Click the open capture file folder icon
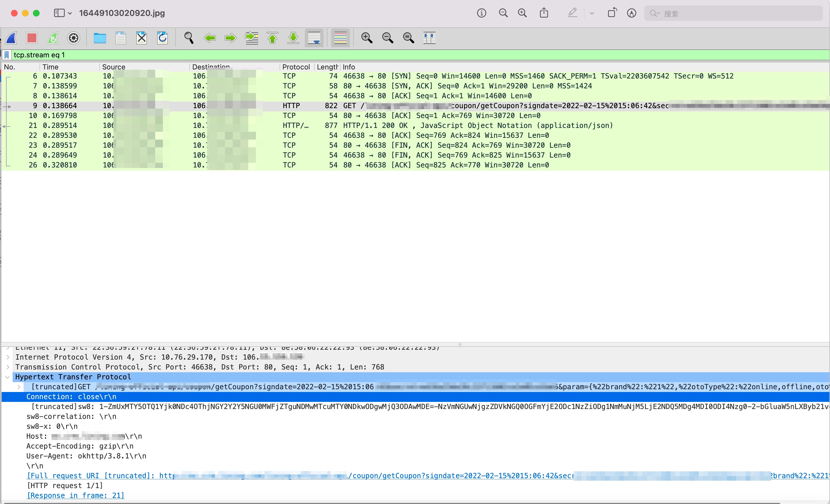Screen dimensions: 830x504 [100, 38]
